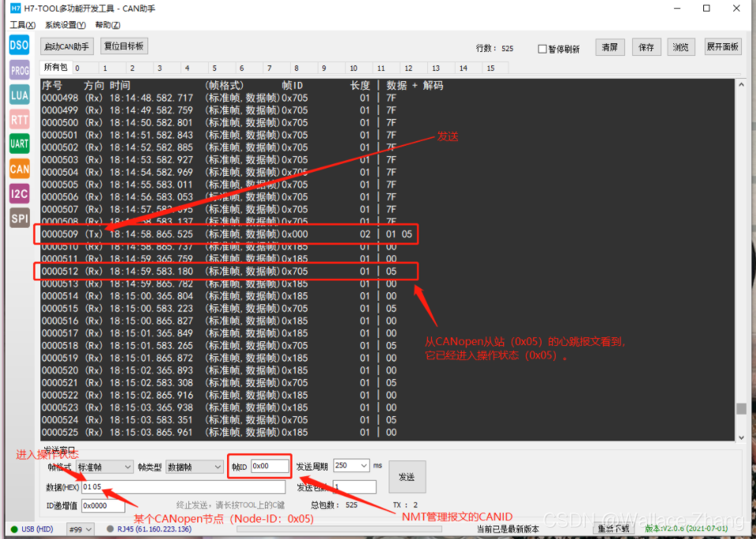Open the DSO oscilloscope tool
The image size is (756, 539).
[19, 46]
